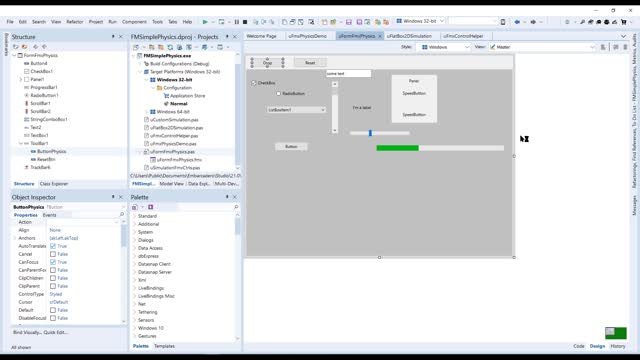Viewport: 640px width, 360px height.
Task: Switch to Events tab in Object Inspector
Action: [x=49, y=215]
